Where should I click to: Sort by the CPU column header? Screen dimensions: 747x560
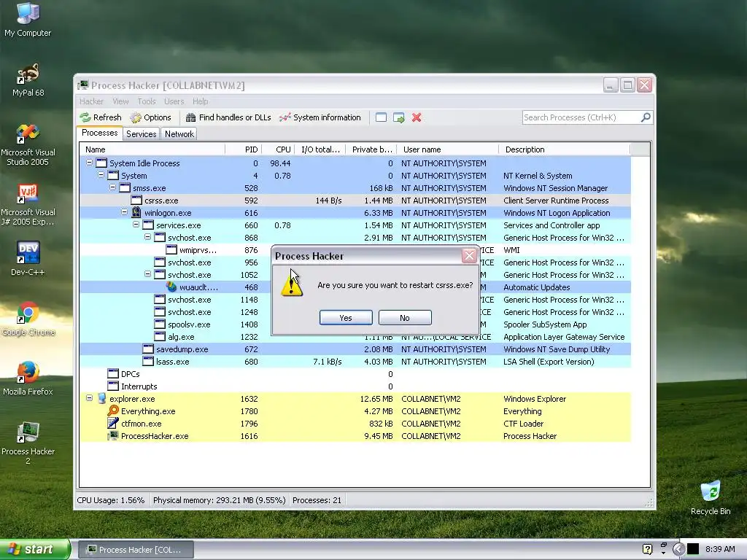coord(278,149)
